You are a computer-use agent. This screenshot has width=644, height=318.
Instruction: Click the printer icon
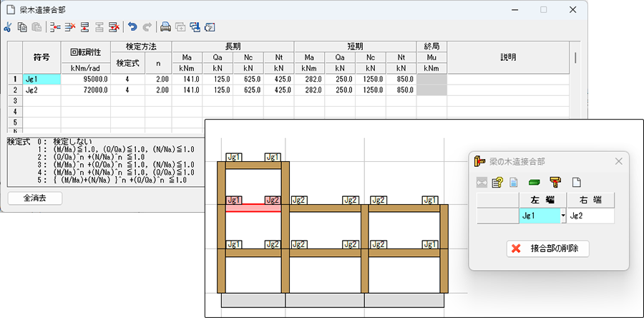click(165, 27)
